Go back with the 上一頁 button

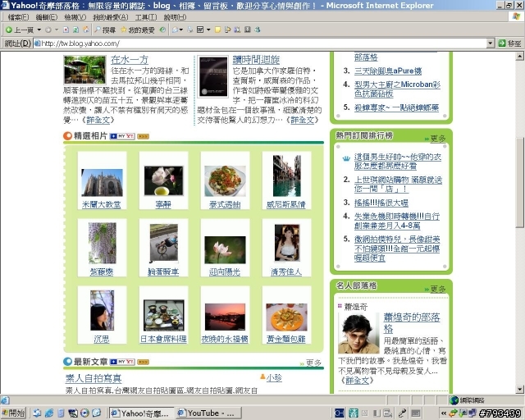[20, 30]
